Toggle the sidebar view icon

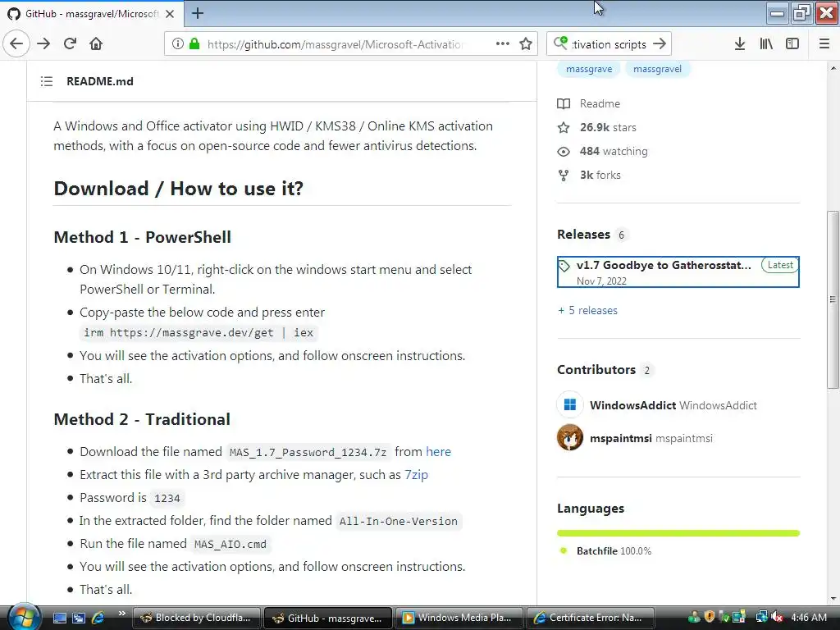pos(792,43)
